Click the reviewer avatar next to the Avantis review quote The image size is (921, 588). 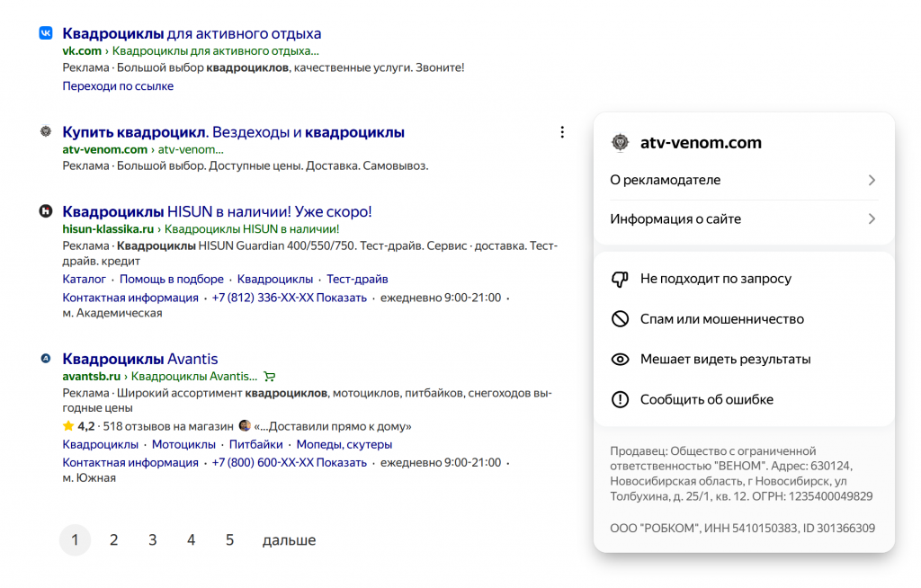(x=245, y=426)
